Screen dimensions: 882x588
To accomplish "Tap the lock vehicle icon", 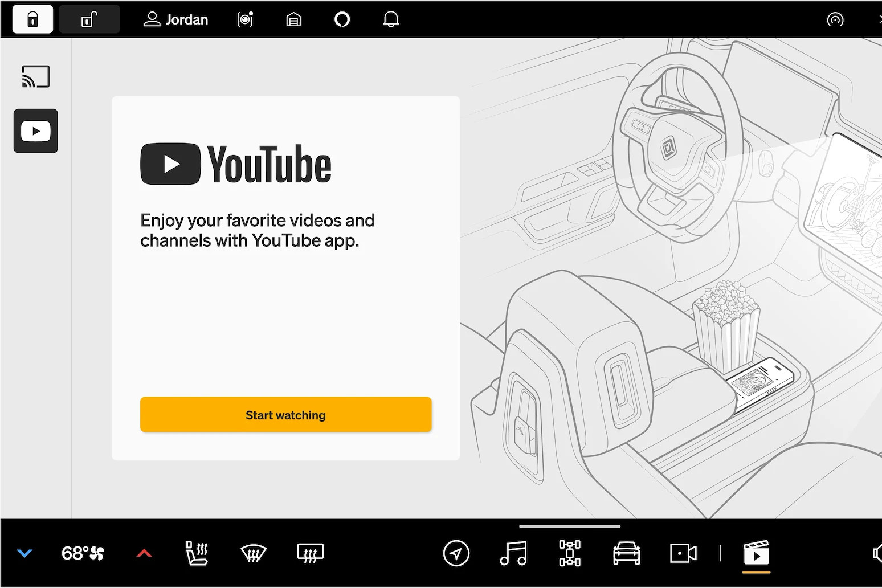I will tap(32, 19).
